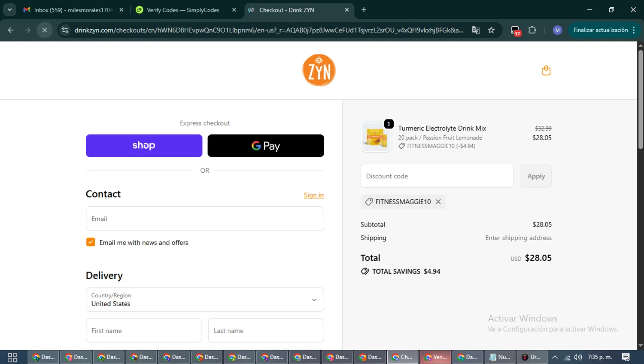Click Enter shipping address text

518,238
